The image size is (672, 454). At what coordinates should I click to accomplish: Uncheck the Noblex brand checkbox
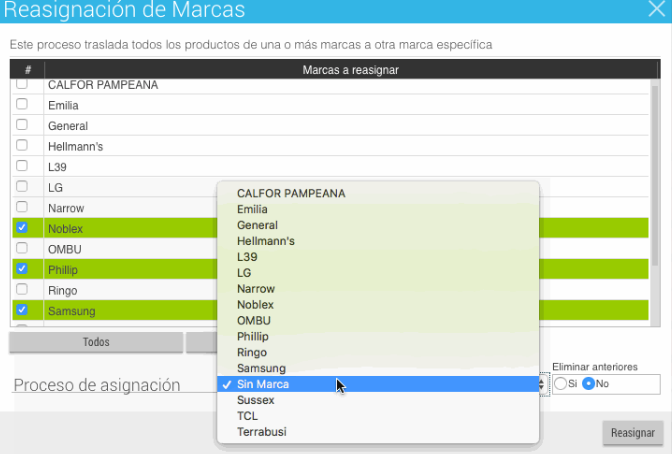coord(22,228)
